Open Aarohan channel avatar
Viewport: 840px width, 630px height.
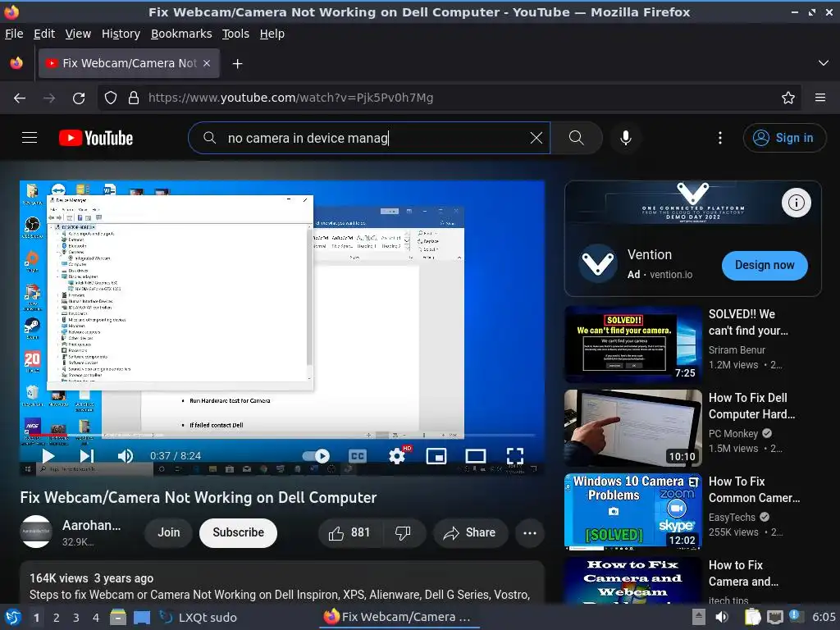[x=36, y=532]
